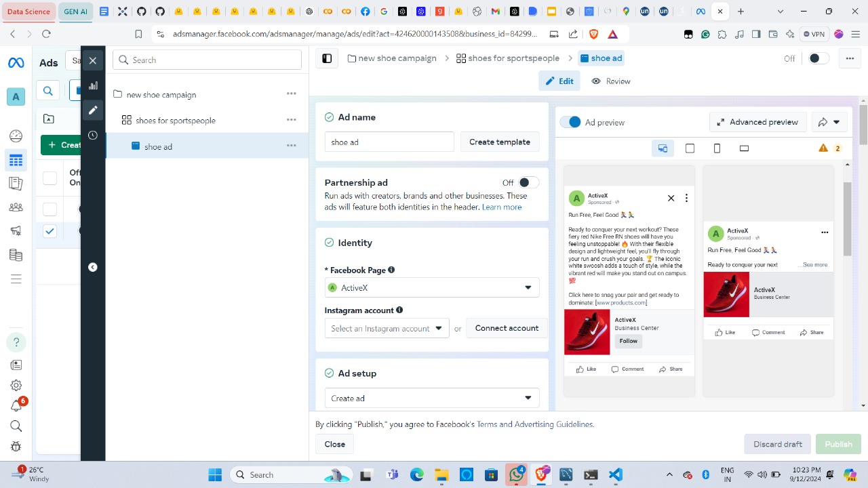
Task: Open the three-dot menu on the feed preview
Action: point(686,198)
